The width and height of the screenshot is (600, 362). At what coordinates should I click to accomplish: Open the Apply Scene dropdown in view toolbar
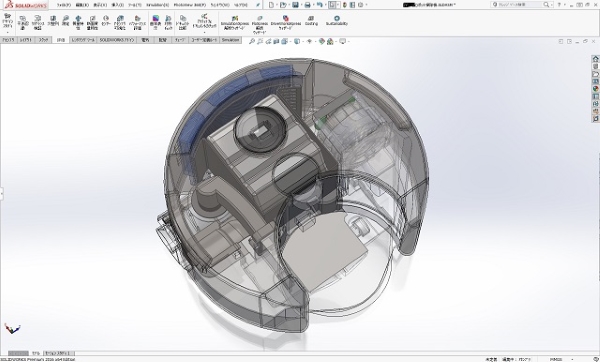tap(335, 41)
